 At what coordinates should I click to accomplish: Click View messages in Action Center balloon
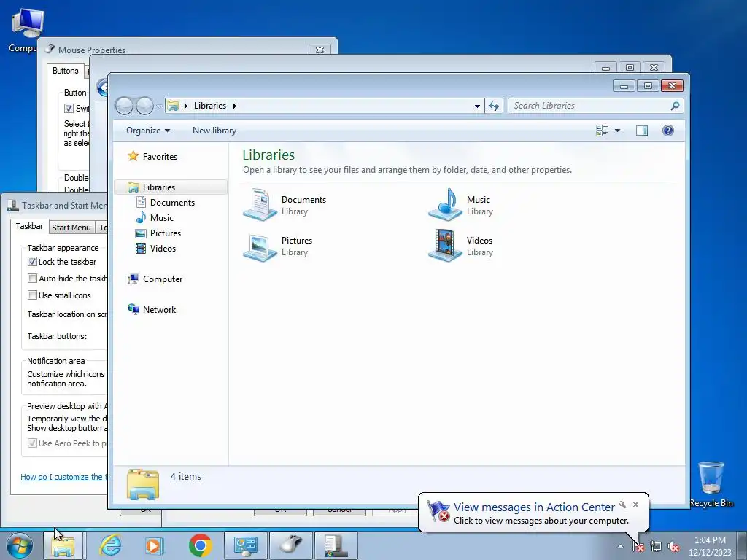point(534,507)
